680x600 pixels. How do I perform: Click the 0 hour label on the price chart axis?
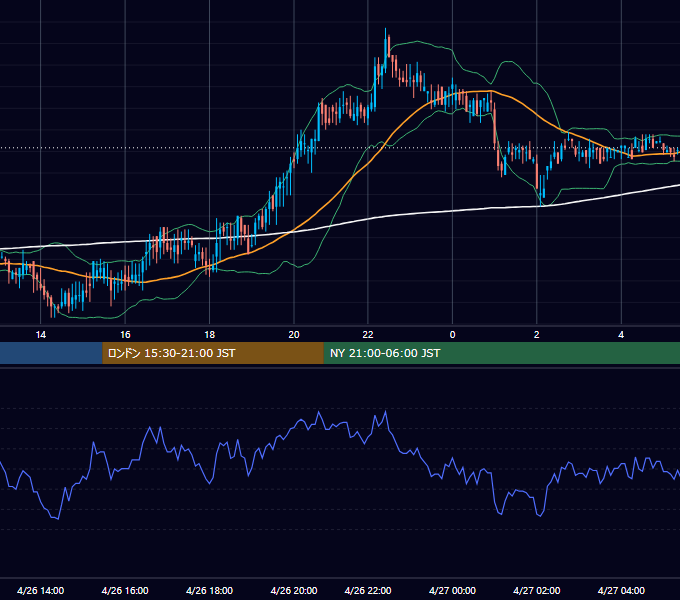point(452,335)
